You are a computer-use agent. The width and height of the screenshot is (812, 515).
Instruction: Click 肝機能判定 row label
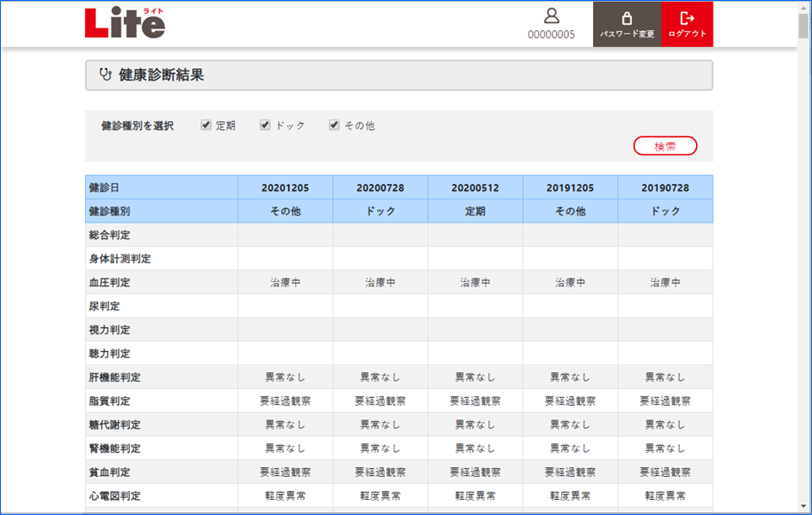(114, 378)
